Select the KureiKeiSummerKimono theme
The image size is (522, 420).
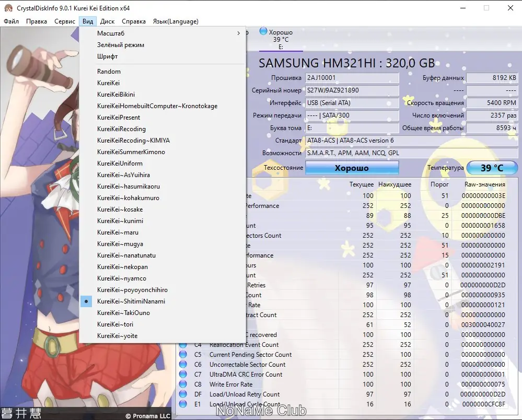[x=163, y=152]
